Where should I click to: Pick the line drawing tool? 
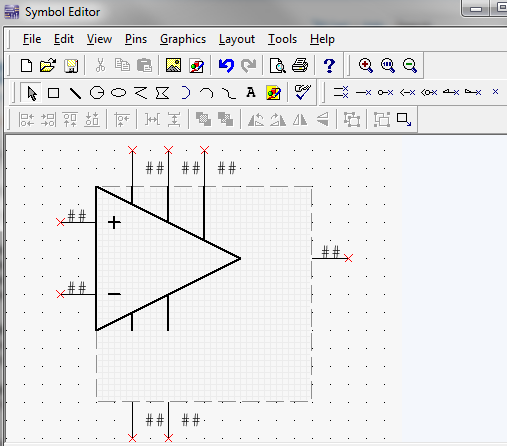click(75, 93)
